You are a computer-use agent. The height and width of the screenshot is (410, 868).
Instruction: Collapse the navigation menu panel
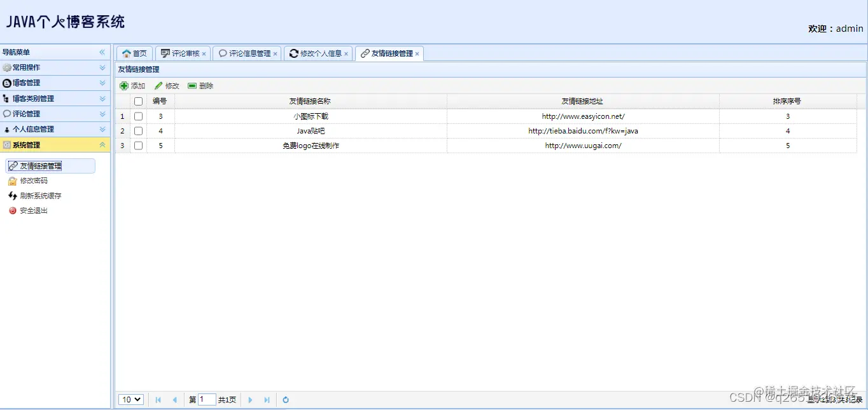click(102, 52)
